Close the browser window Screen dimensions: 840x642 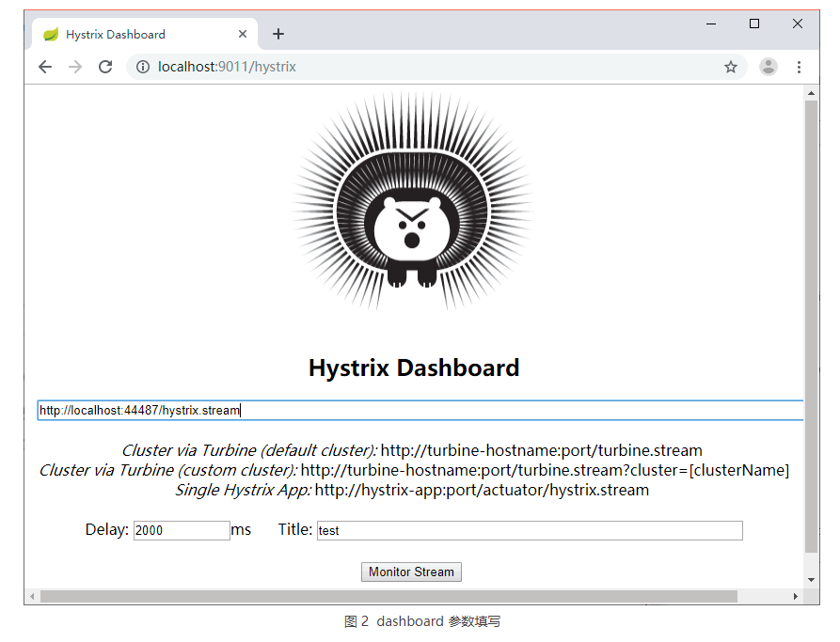point(797,23)
